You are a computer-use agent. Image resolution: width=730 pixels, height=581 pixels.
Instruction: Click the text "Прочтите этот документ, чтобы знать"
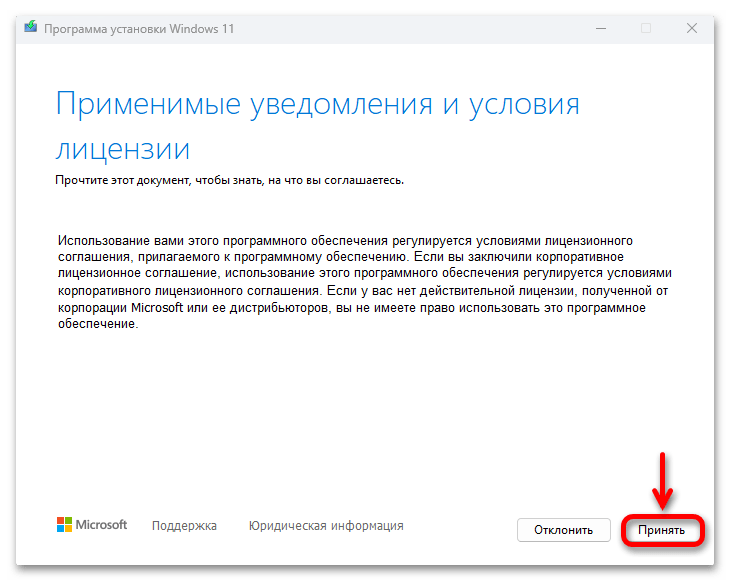pyautogui.click(x=160, y=180)
